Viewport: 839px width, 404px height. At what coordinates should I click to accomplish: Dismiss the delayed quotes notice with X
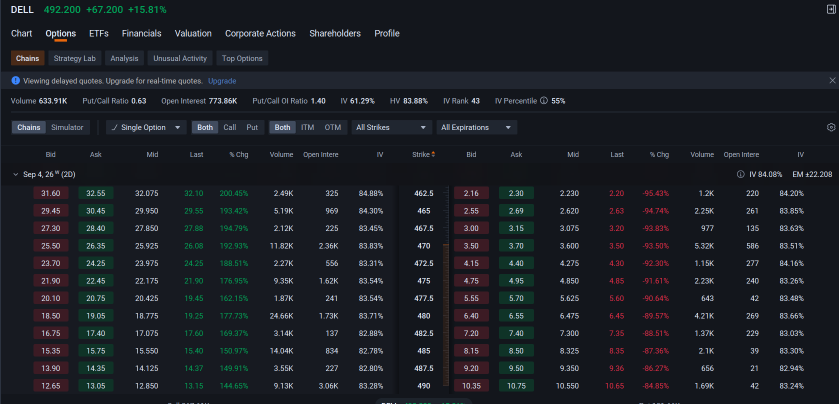832,81
